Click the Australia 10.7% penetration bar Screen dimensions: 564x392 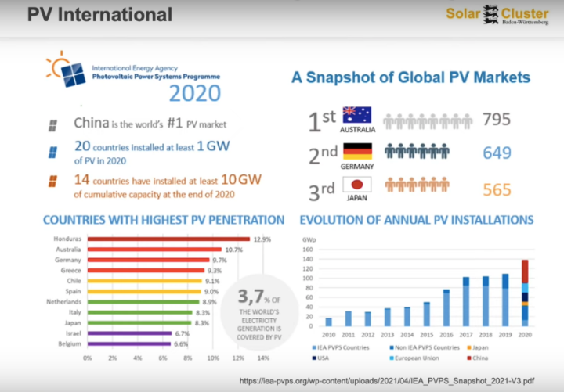pos(154,250)
